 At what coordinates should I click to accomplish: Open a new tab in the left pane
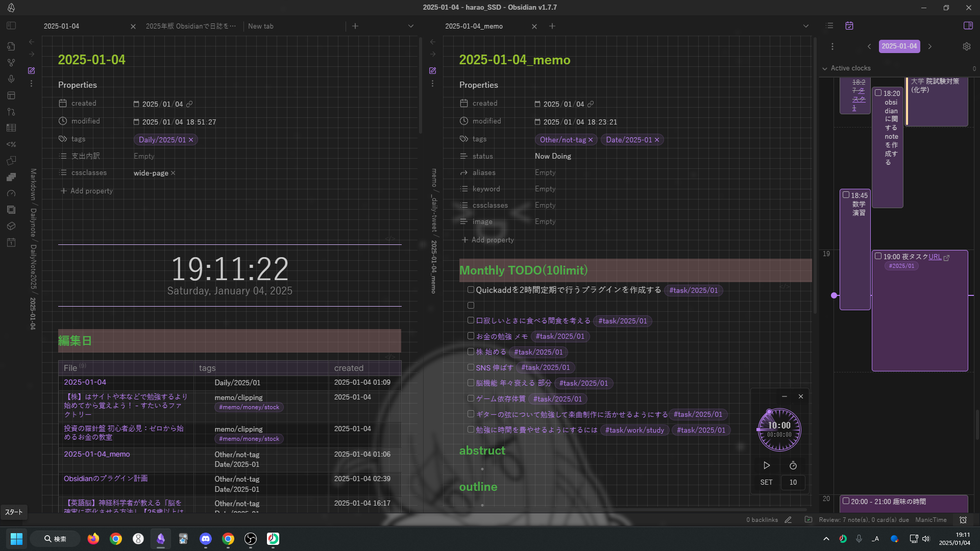tap(355, 26)
